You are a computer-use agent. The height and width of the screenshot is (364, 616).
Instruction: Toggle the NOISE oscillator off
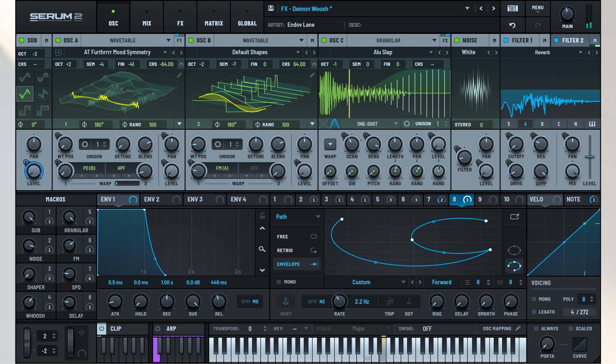(457, 40)
